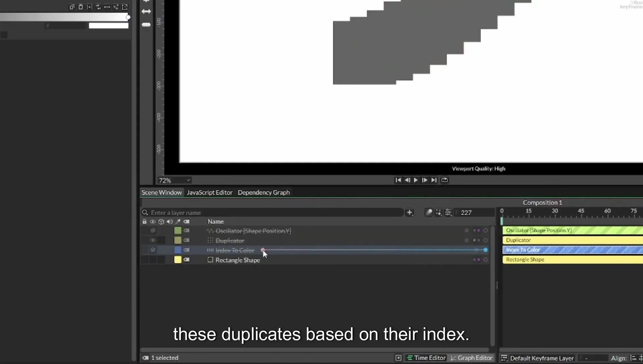This screenshot has width=643, height=364.
Task: Toggle the Oscillator layer enabled check
Action: 153,231
